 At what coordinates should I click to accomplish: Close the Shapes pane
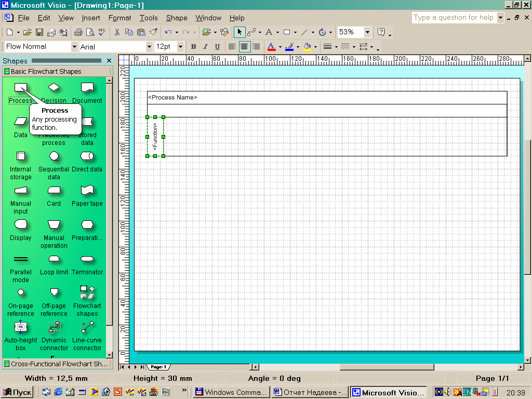point(109,60)
